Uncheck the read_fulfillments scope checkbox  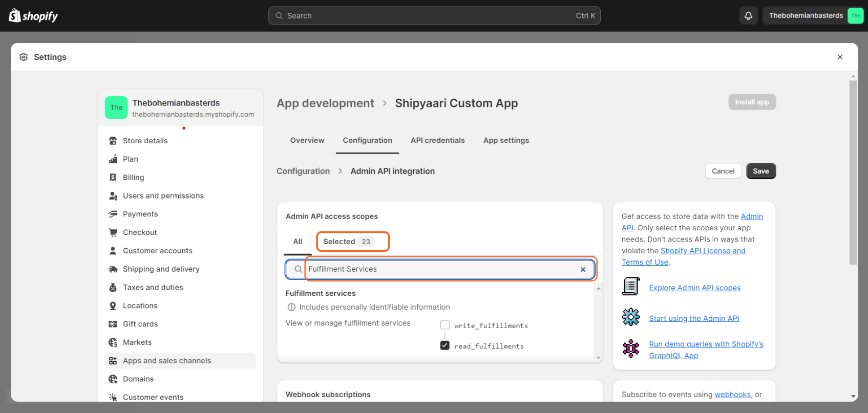pyautogui.click(x=445, y=345)
